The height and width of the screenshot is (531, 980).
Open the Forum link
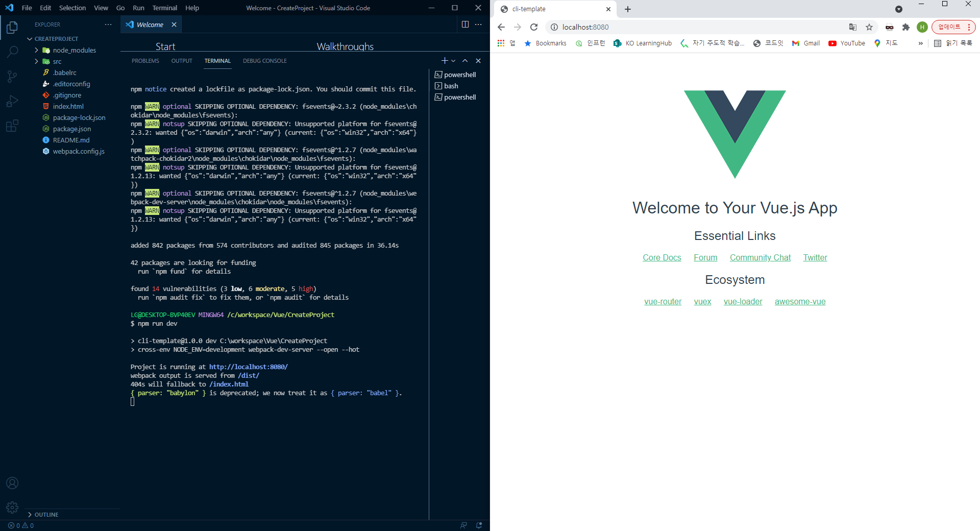click(705, 258)
